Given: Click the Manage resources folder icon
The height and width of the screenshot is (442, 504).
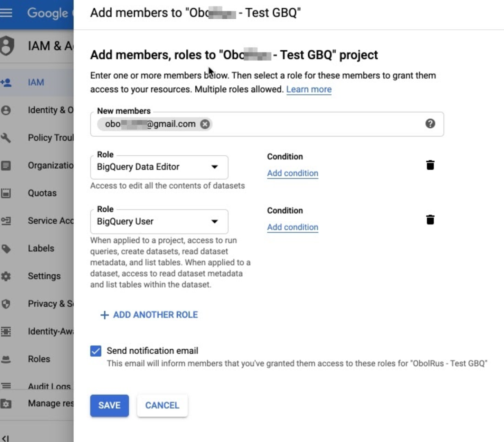Looking at the screenshot, I should coord(6,404).
